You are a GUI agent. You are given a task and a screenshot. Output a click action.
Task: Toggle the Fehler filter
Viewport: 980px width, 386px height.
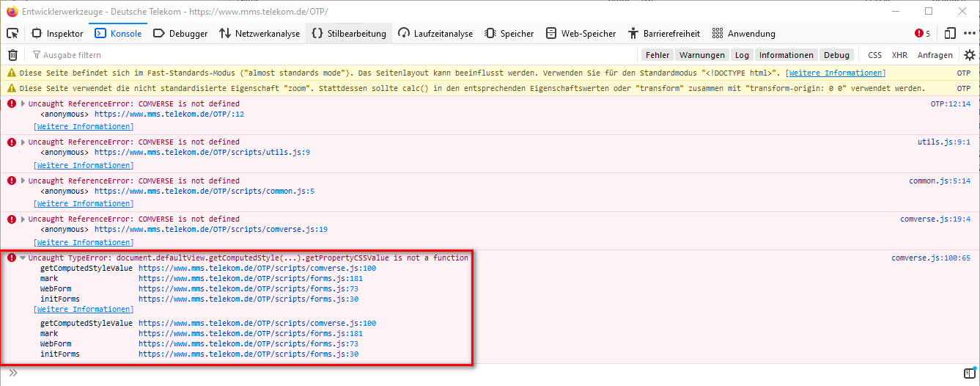657,55
